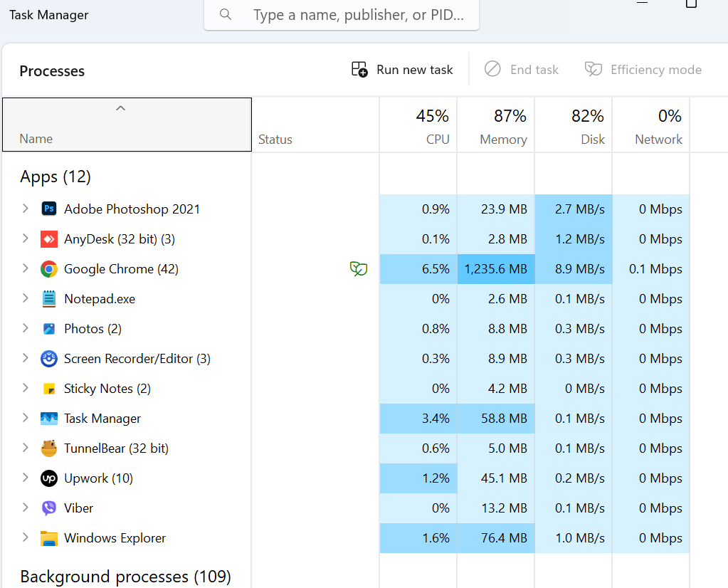Click the Efficiency mode leaf icon in toolbar
Screen dimensions: 728x588
coord(594,69)
